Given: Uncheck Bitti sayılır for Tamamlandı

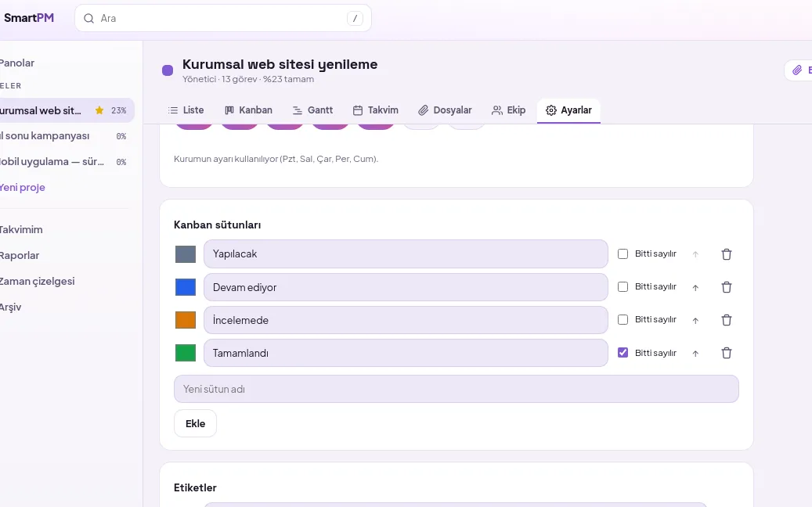Looking at the screenshot, I should [x=623, y=353].
